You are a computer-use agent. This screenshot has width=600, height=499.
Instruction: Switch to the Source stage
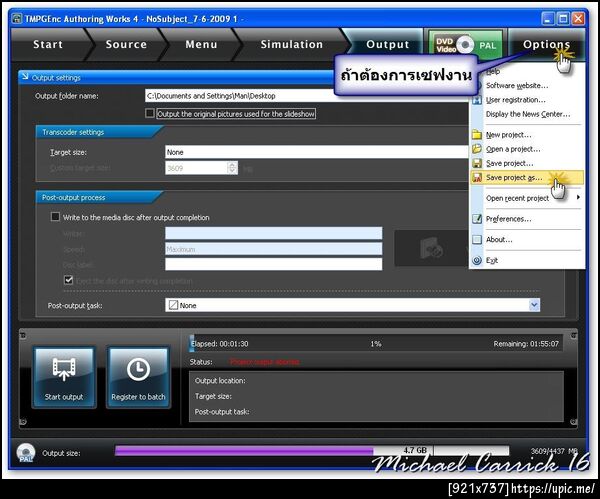click(126, 44)
